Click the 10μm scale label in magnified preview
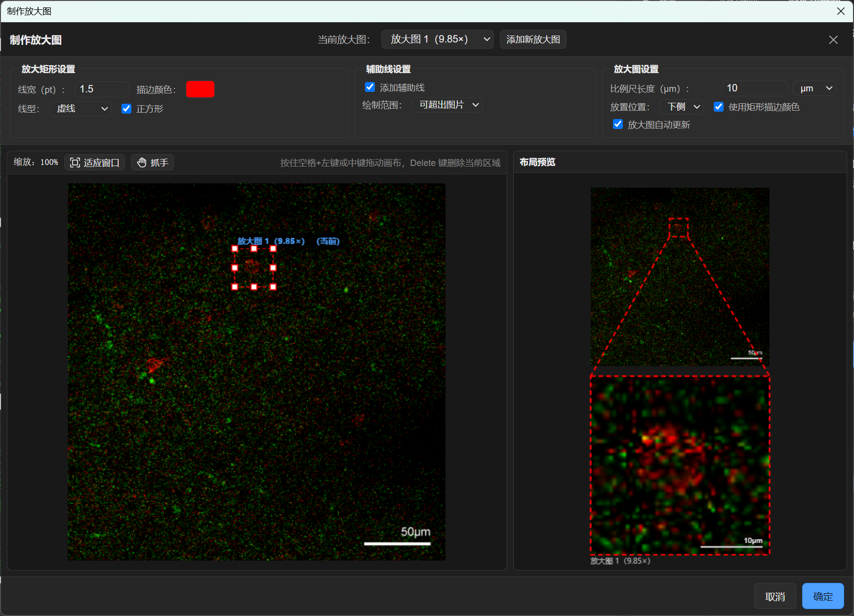Screen dimensions: 854x616 (753, 540)
